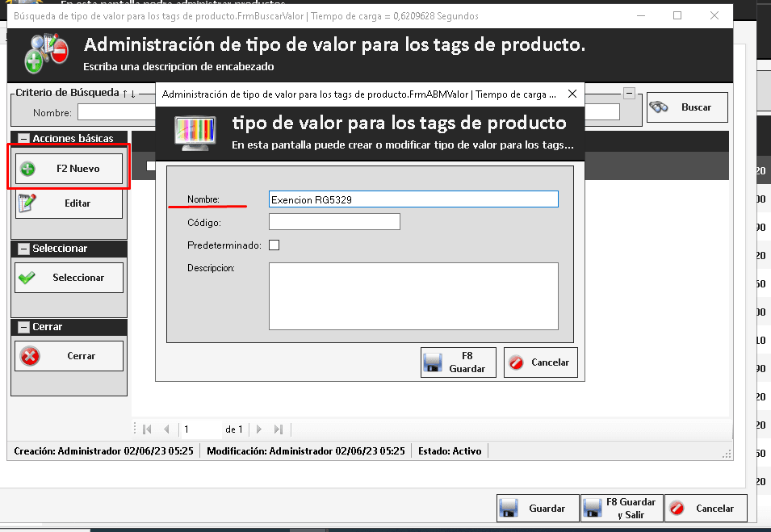Click into the Descripcion text area

pyautogui.click(x=413, y=296)
